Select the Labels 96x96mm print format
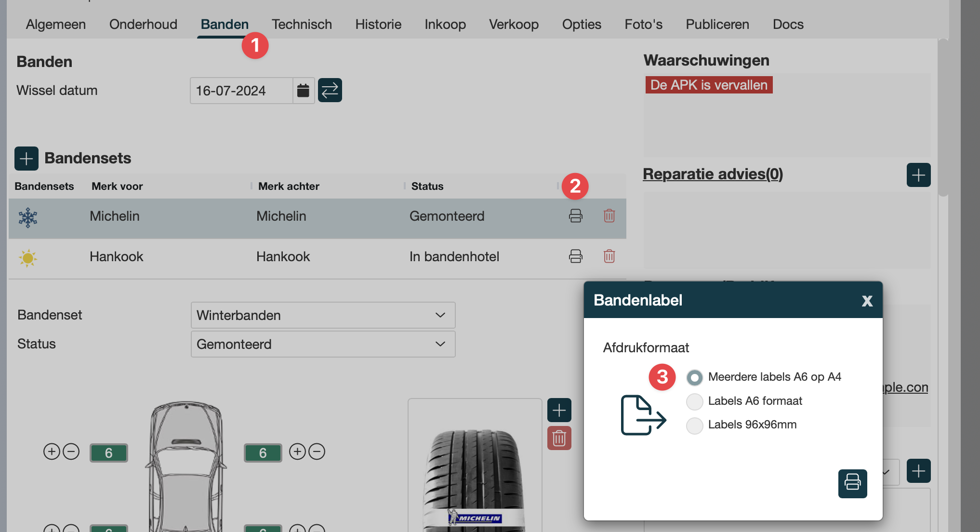The height and width of the screenshot is (532, 980). (694, 425)
